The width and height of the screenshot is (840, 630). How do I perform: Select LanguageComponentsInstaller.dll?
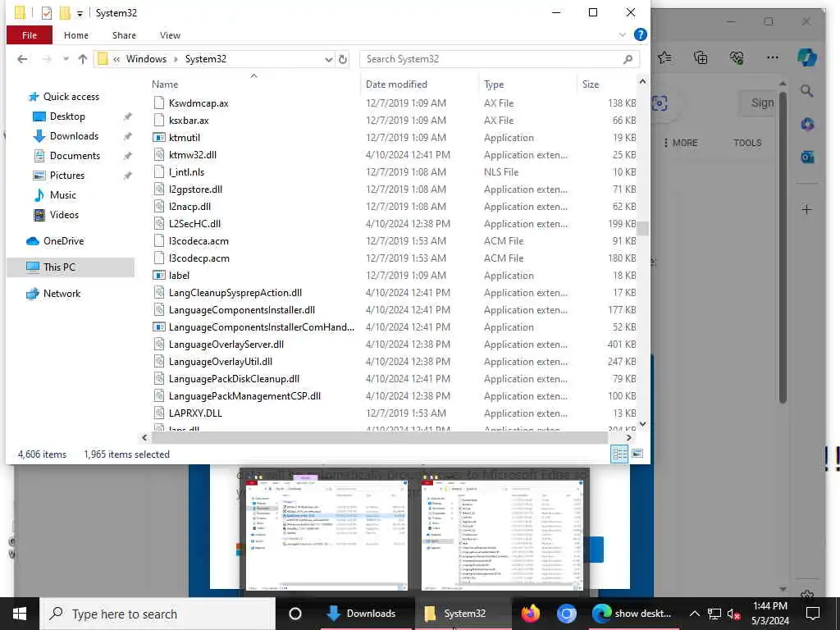point(242,309)
